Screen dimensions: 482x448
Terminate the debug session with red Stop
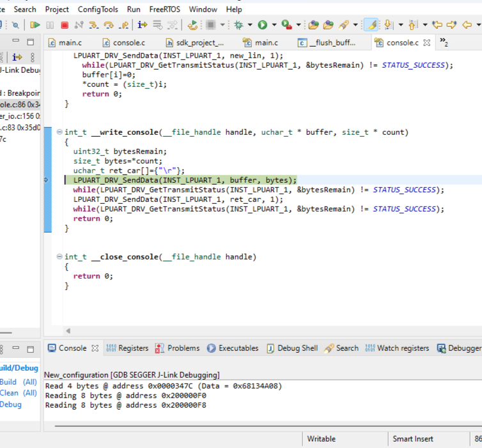[x=65, y=25]
